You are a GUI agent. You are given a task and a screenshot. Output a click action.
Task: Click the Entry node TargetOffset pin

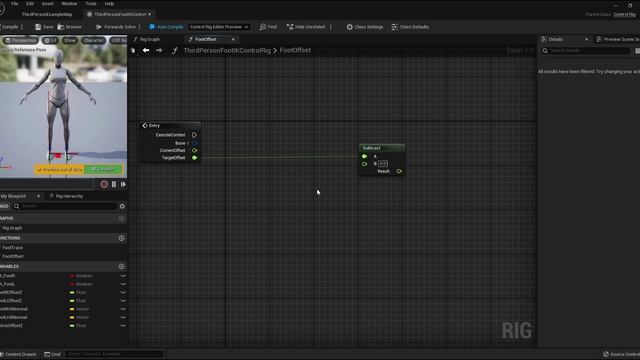tap(195, 158)
